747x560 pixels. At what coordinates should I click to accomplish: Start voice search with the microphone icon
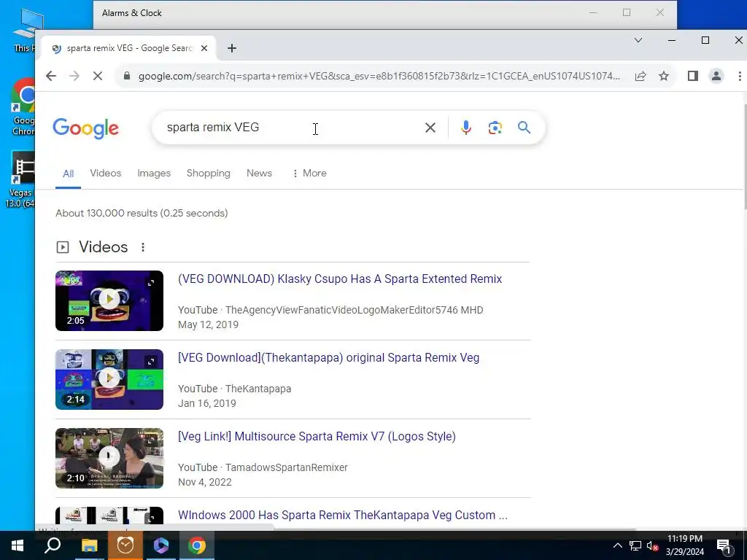tap(466, 128)
